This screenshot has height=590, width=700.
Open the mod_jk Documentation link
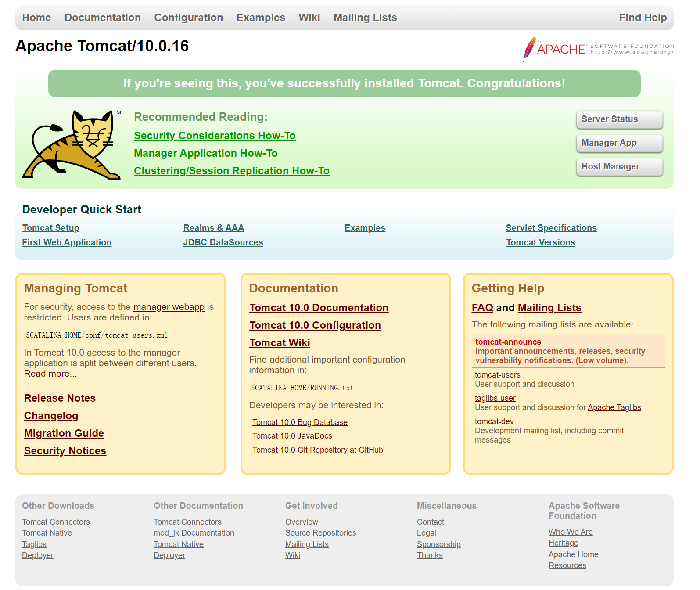(194, 533)
